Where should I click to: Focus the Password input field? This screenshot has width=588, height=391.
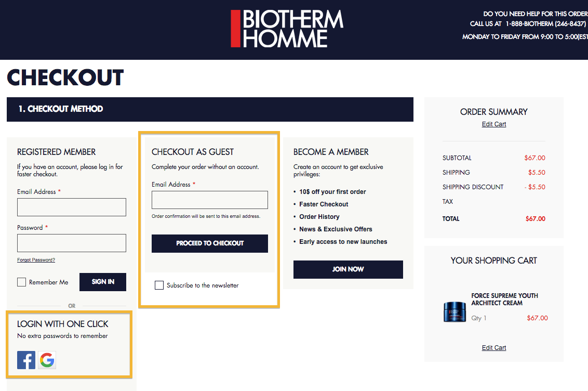pos(72,243)
